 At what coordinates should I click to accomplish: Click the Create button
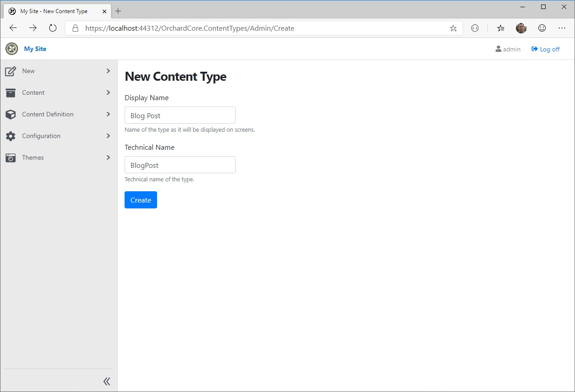click(x=140, y=200)
